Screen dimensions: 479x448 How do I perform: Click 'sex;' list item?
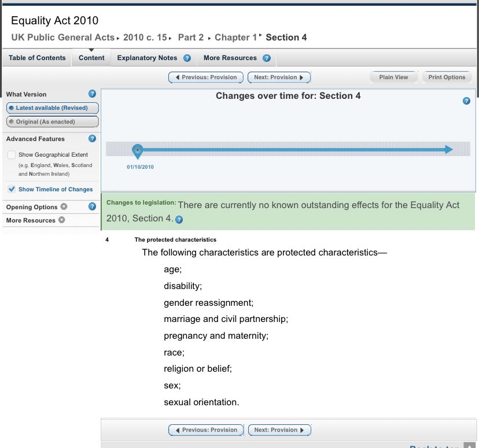tap(172, 386)
